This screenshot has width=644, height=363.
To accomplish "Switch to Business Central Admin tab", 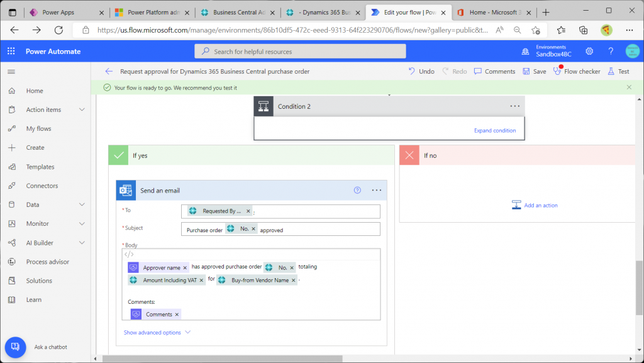I will point(238,13).
